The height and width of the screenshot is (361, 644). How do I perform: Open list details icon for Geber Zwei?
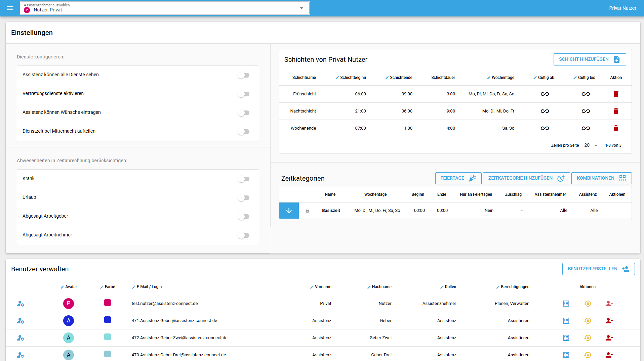(566, 338)
